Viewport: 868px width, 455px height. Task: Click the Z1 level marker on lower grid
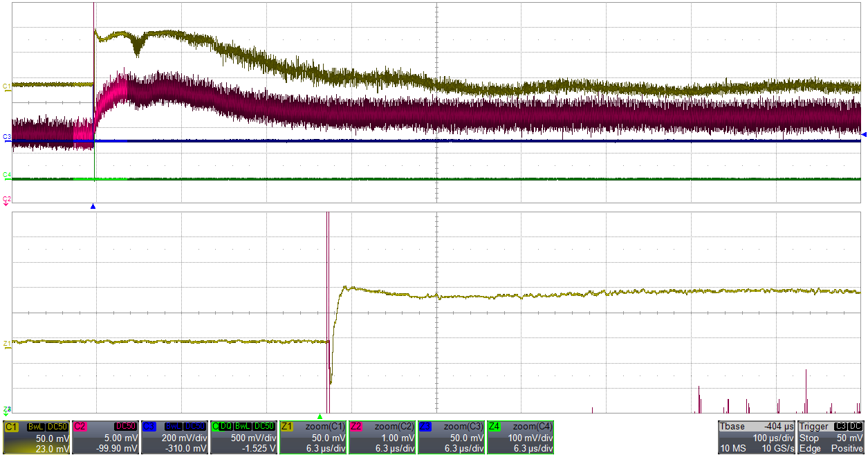coord(7,343)
